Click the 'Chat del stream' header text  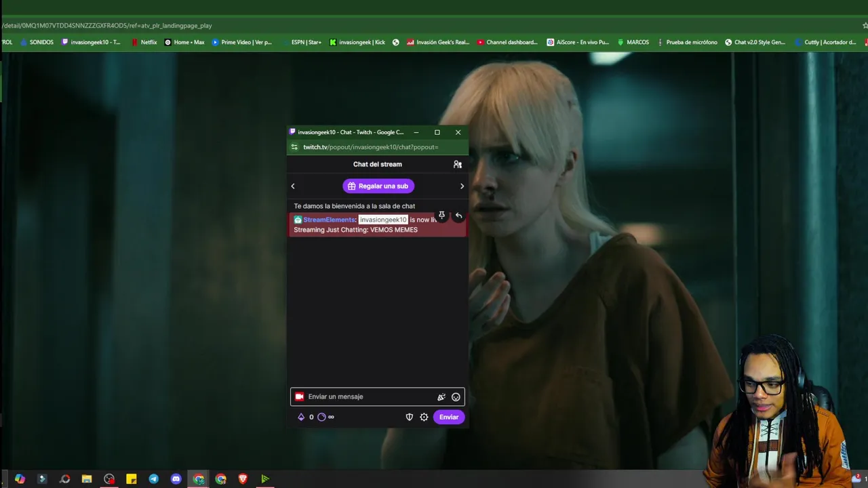(x=378, y=164)
